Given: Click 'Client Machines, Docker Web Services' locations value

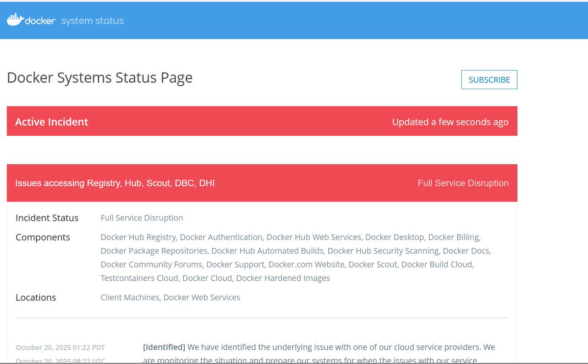Looking at the screenshot, I should [170, 297].
